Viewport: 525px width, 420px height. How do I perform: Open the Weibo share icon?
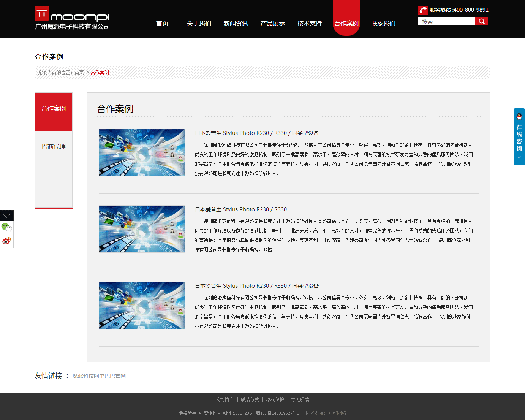tap(7, 241)
